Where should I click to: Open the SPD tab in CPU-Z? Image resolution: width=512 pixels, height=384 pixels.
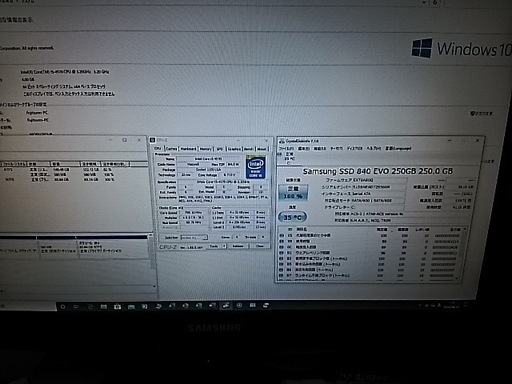point(220,149)
